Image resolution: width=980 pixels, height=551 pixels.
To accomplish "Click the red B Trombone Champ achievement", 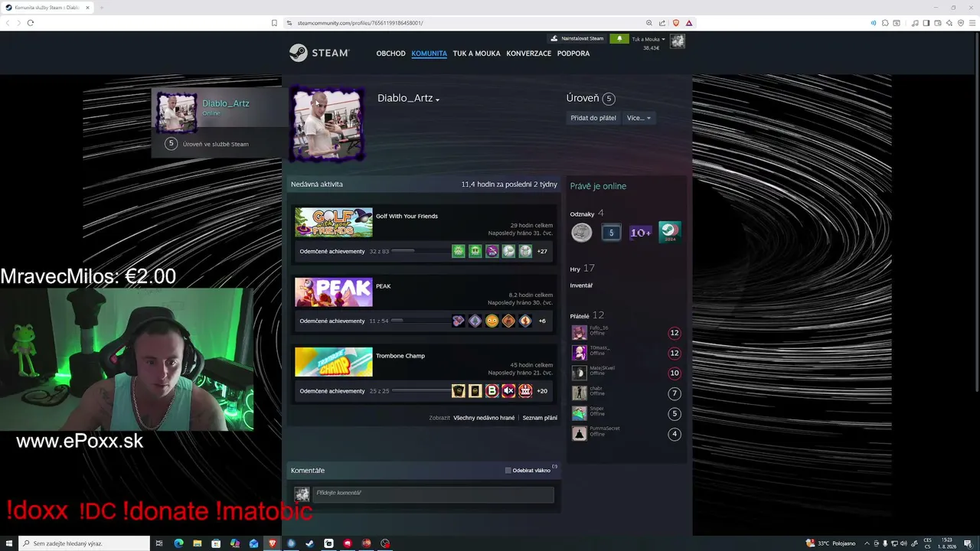I will [x=492, y=390].
